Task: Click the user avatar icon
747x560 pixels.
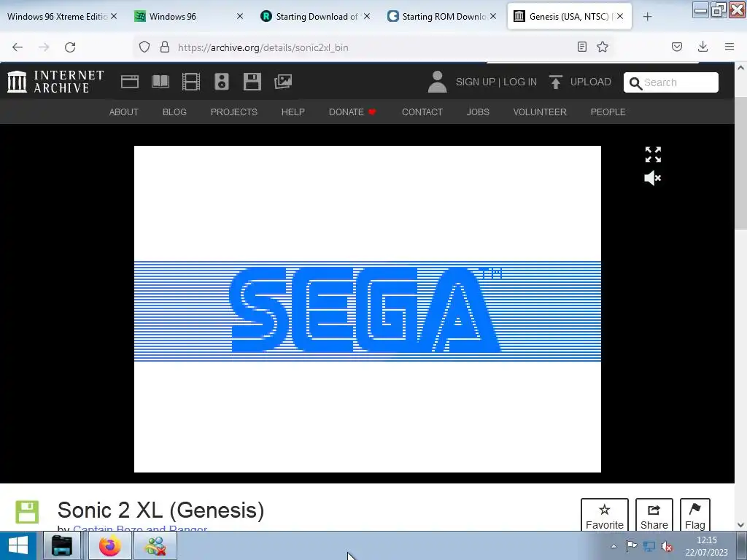Action: coord(437,82)
